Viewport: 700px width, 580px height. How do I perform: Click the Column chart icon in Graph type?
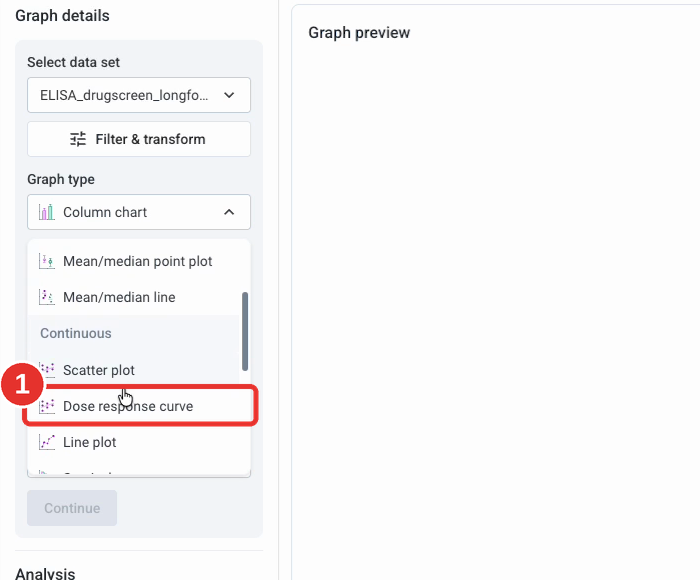coord(46,212)
